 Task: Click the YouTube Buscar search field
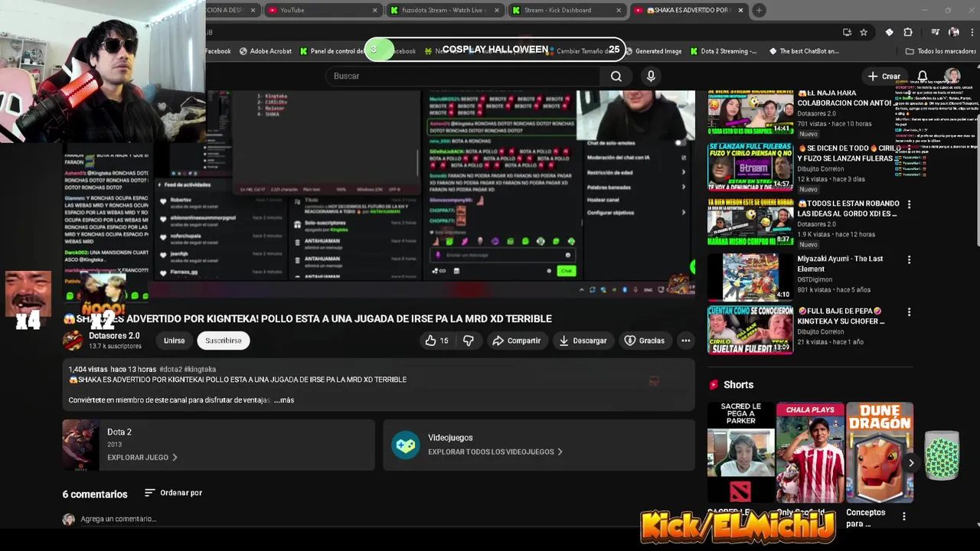coord(463,76)
